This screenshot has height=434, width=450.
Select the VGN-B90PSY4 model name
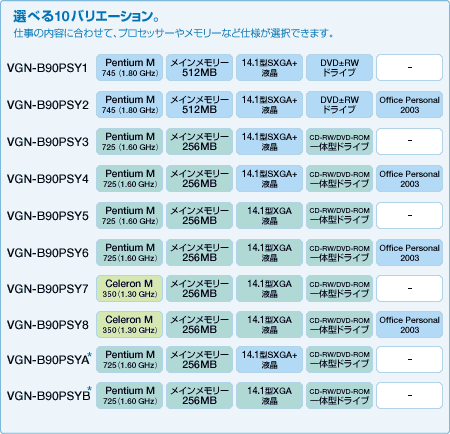coord(48,179)
